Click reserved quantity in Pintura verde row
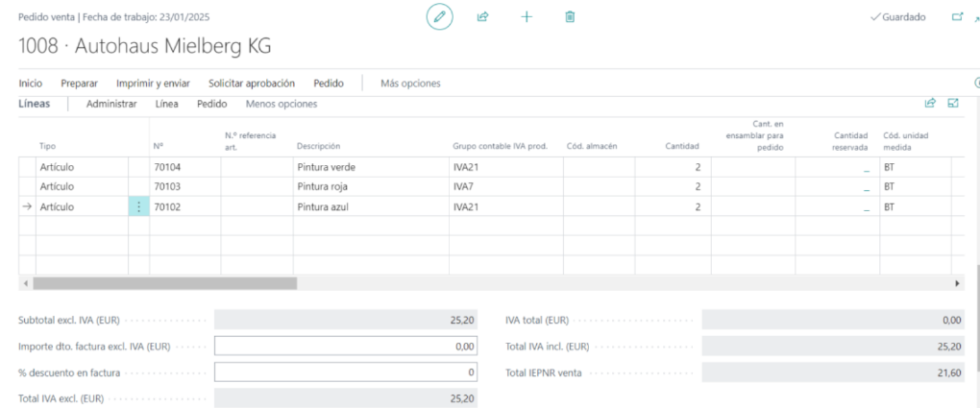The width and height of the screenshot is (980, 408). [x=838, y=167]
